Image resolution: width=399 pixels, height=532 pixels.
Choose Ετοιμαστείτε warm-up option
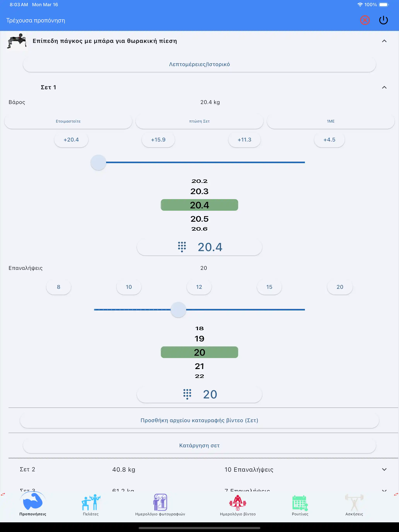coord(68,121)
